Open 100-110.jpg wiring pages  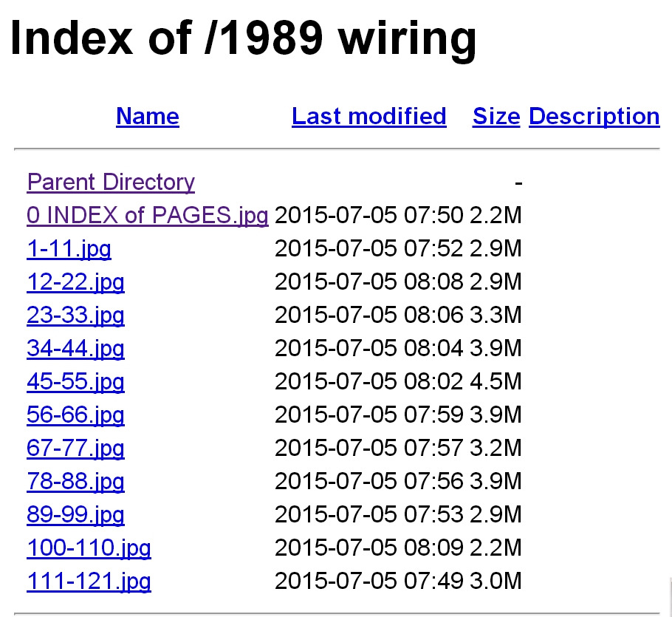point(89,548)
